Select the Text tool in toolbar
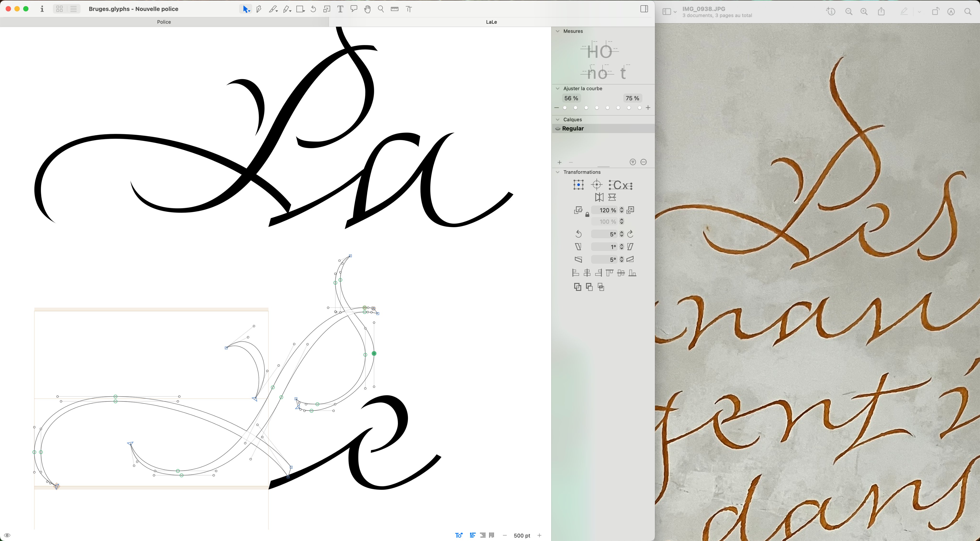Image resolution: width=980 pixels, height=541 pixels. coord(340,9)
